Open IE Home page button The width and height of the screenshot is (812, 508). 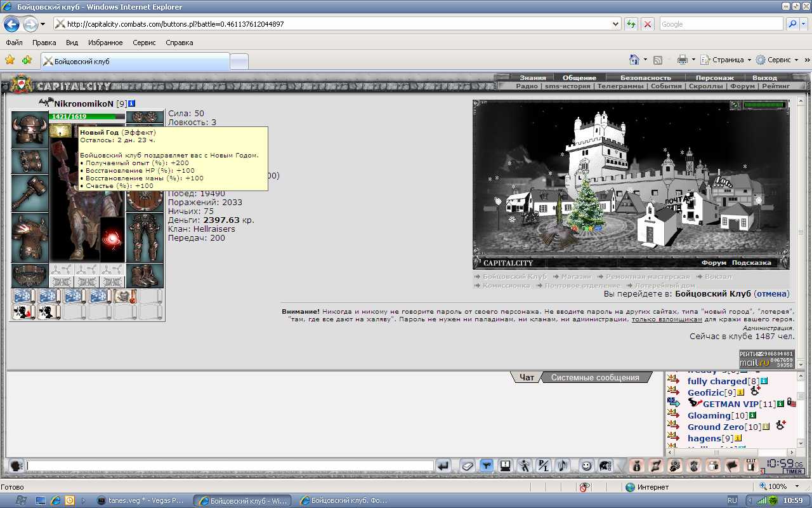634,60
